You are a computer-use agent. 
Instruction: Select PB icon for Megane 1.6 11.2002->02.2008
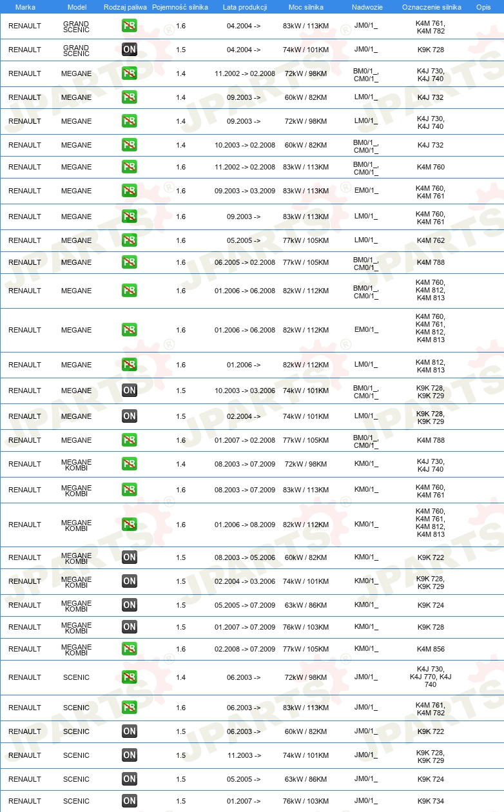(x=129, y=167)
